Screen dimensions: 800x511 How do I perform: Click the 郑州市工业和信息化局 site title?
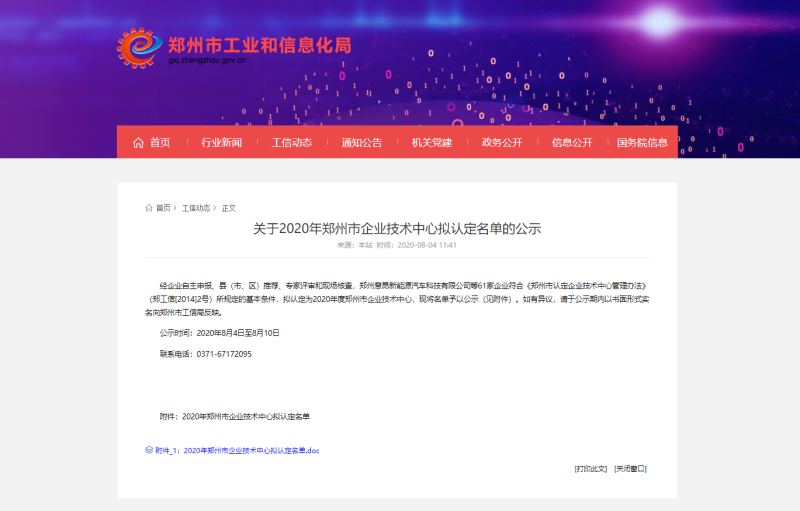pyautogui.click(x=259, y=45)
